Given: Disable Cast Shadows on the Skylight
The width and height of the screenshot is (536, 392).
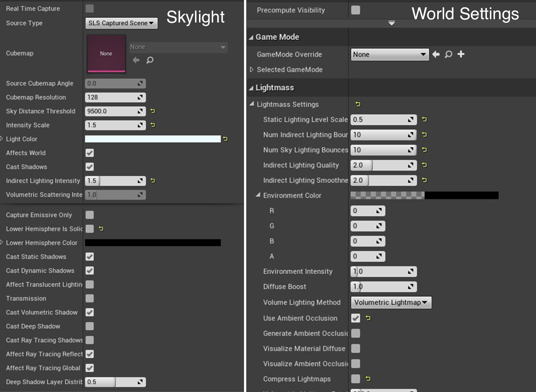Looking at the screenshot, I should click(x=89, y=167).
